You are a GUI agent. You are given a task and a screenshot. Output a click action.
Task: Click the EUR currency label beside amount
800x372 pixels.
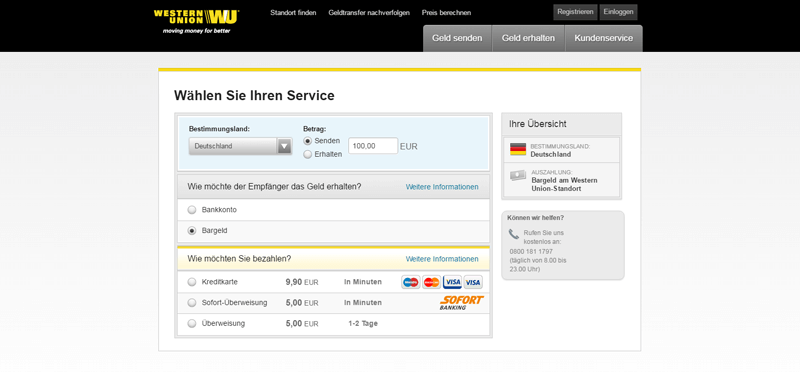[409, 146]
